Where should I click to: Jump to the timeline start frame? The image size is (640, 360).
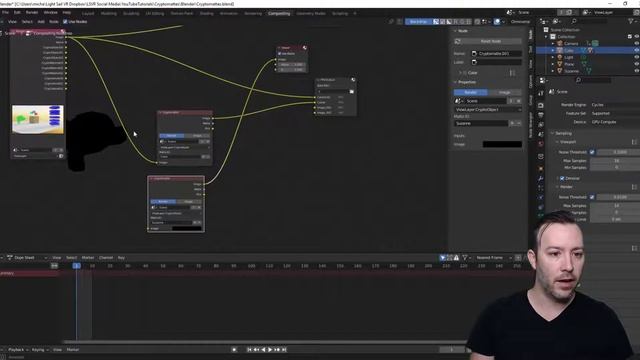point(249,349)
